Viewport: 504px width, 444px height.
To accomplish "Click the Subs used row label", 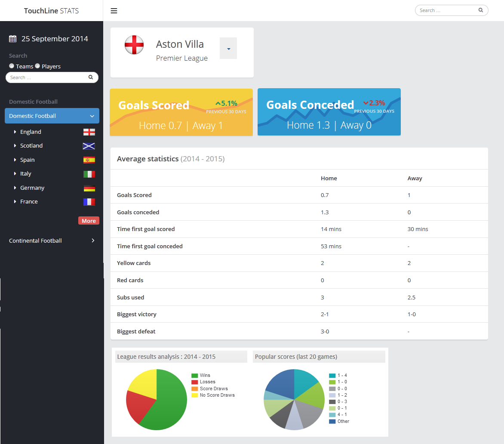I will tap(130, 297).
